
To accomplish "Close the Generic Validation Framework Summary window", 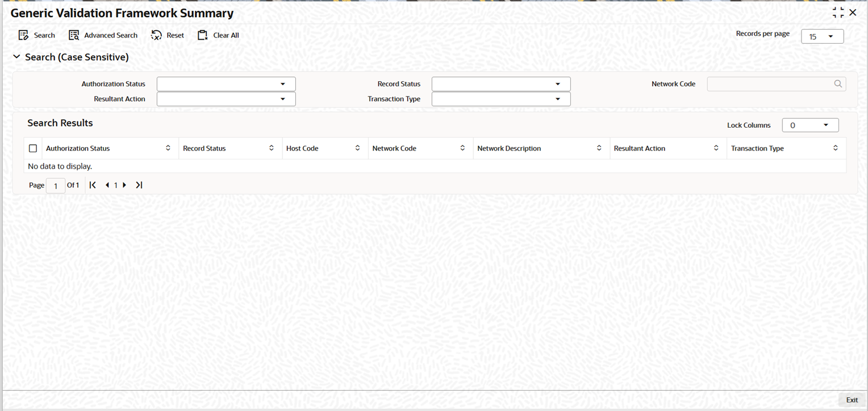I will click(853, 12).
